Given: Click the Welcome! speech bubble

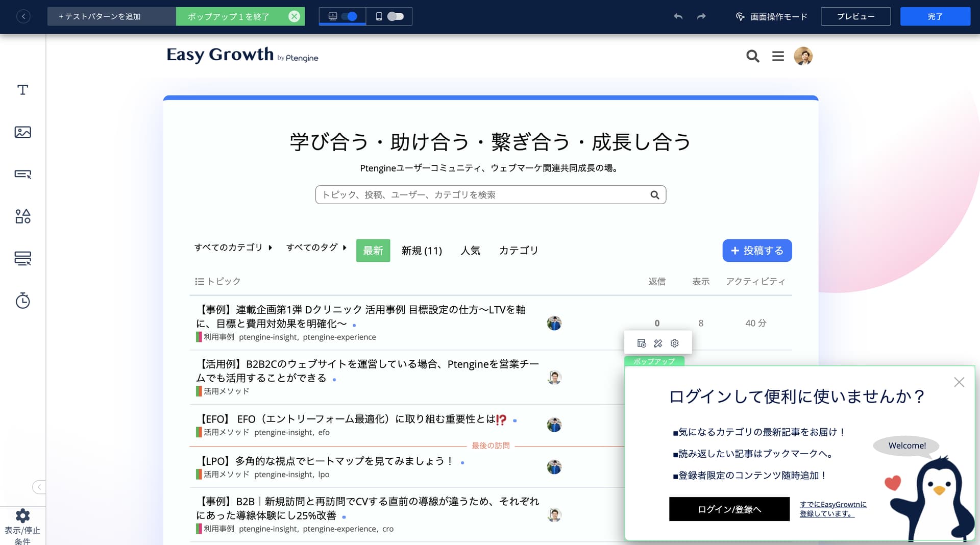Looking at the screenshot, I should coord(906,445).
